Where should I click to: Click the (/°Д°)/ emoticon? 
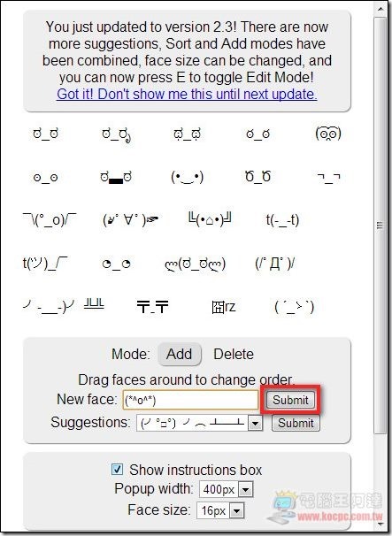[x=274, y=264]
